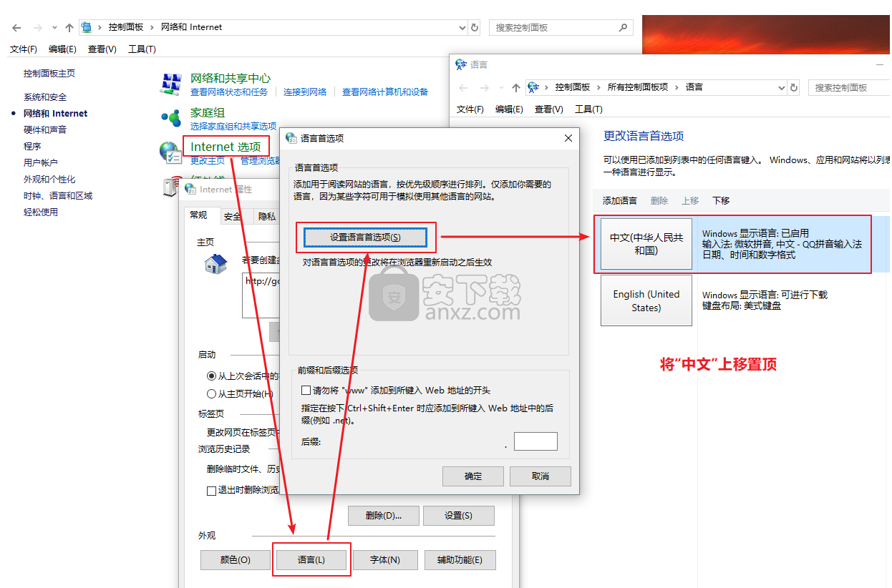Click the 语言首选项 dialog title icon
Image resolution: width=892 pixels, height=588 pixels.
pos(291,138)
